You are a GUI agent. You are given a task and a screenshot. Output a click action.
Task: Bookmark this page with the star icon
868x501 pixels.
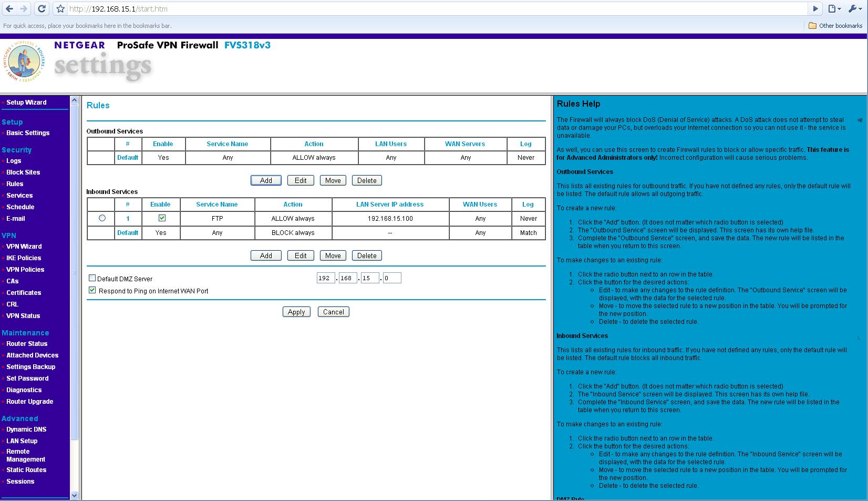pos(59,8)
